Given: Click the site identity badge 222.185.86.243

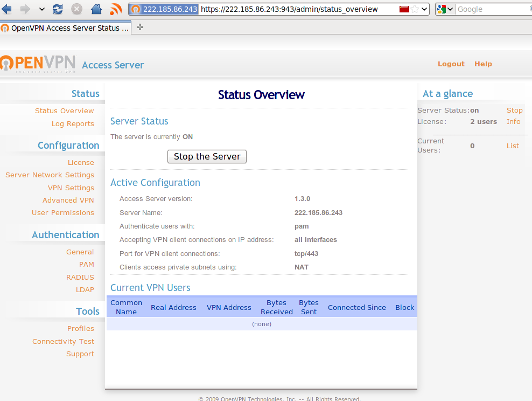Looking at the screenshot, I should [164, 9].
